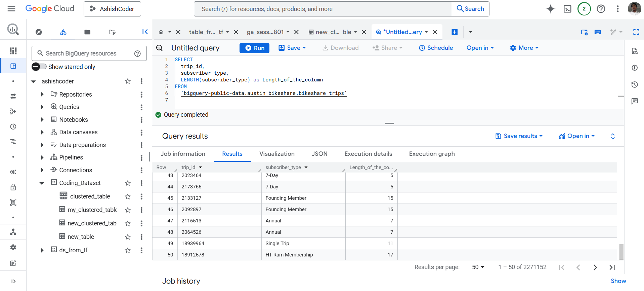Image resolution: width=644 pixels, height=291 pixels.
Task: Switch to Execution details tab
Action: [368, 154]
